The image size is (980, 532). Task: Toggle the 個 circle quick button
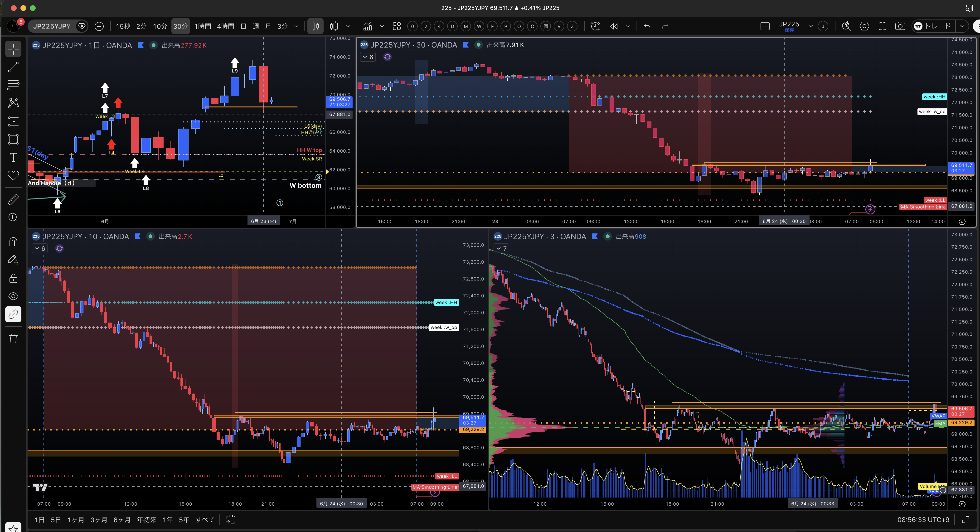[x=546, y=26]
